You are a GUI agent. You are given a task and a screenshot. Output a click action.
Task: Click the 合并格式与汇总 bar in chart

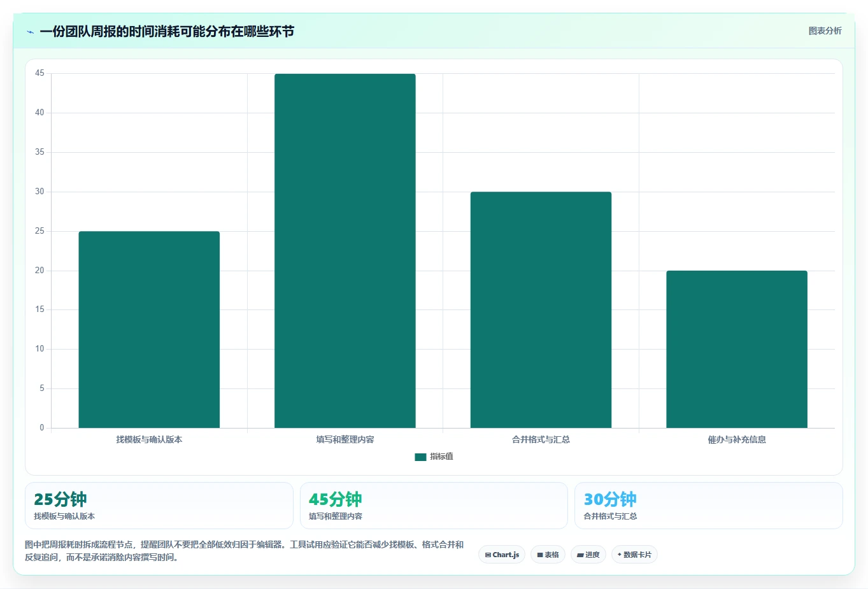541,309
